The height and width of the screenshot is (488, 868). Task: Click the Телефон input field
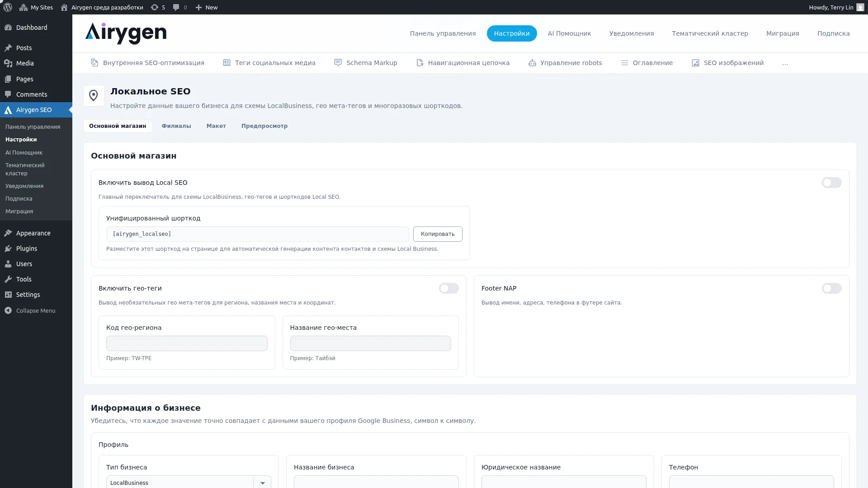click(x=751, y=482)
